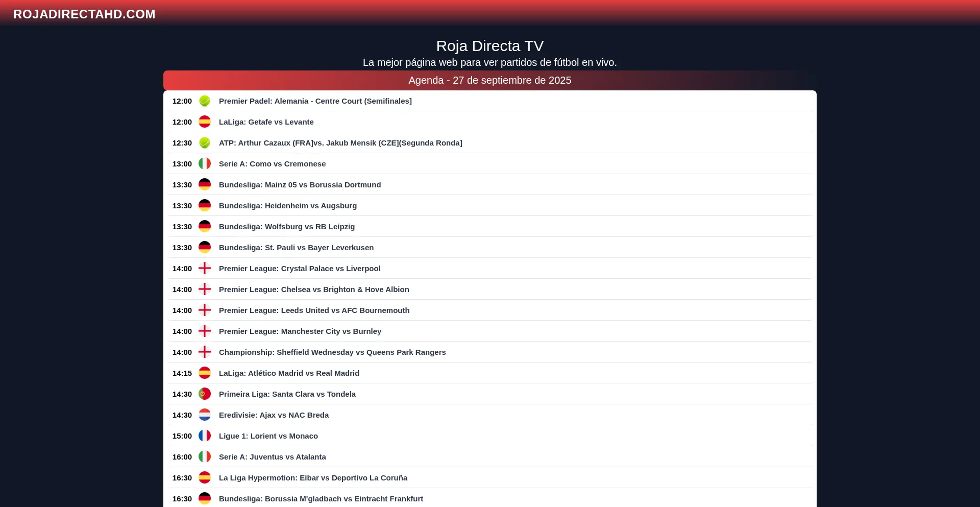Click the 16:00 time on the Juventus row
The width and height of the screenshot is (980, 507).
pos(182,457)
